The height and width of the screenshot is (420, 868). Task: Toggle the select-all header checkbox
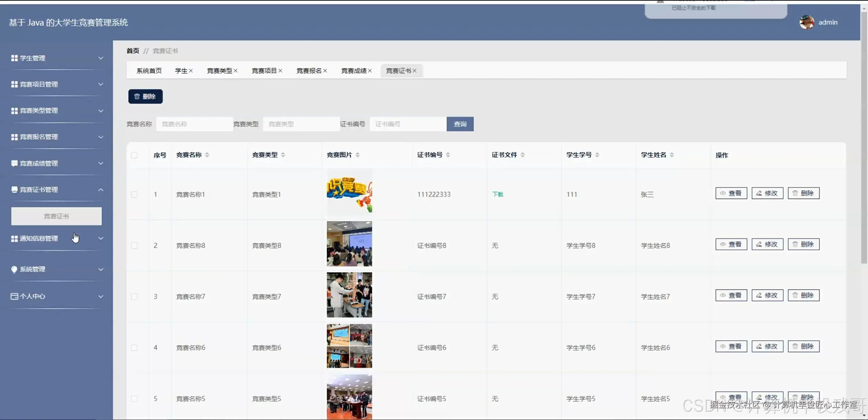click(x=134, y=155)
